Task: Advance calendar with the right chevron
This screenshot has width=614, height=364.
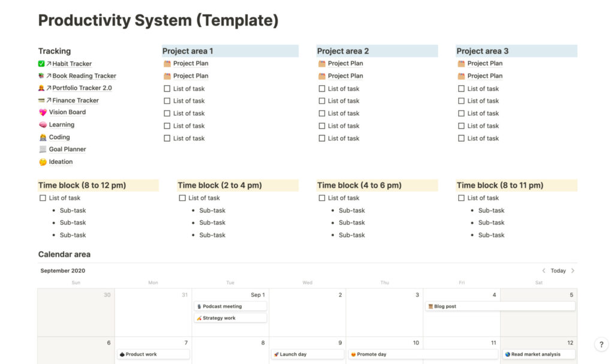Action: 573,270
